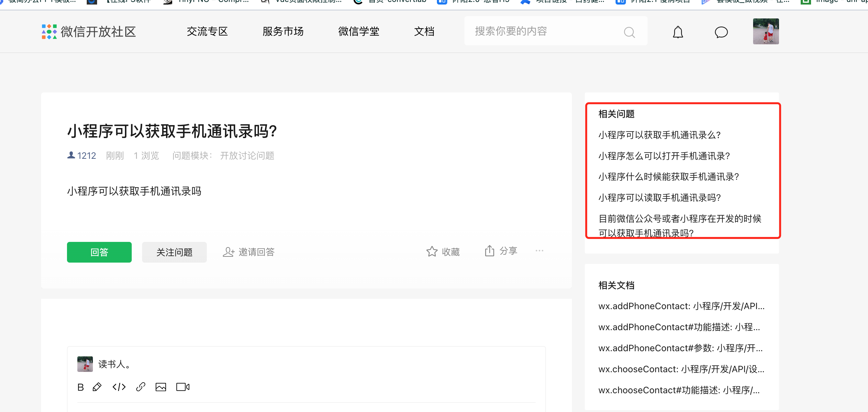Open related question 小程序怎么可以打开手机通讯录?
The height and width of the screenshot is (412, 868).
[x=664, y=156]
